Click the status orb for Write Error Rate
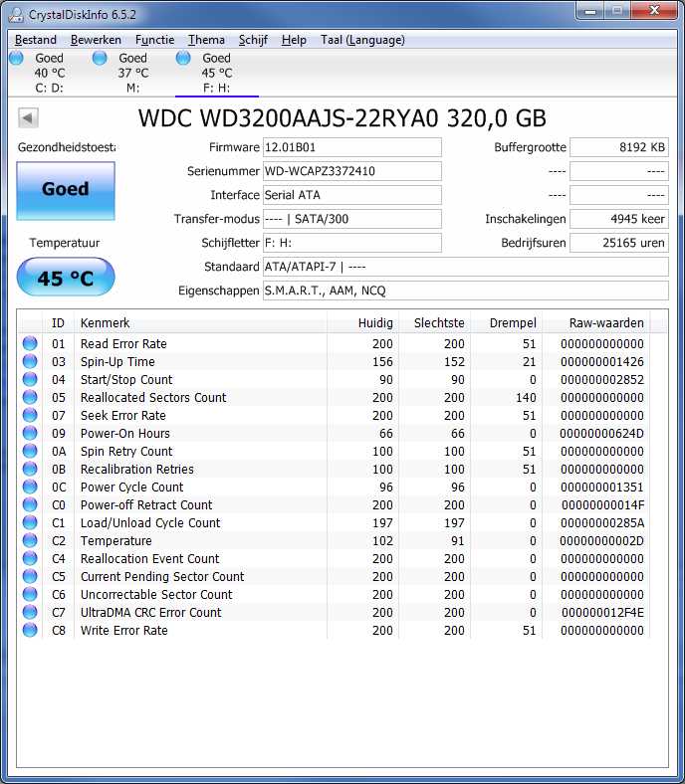The image size is (685, 784). pyautogui.click(x=30, y=630)
